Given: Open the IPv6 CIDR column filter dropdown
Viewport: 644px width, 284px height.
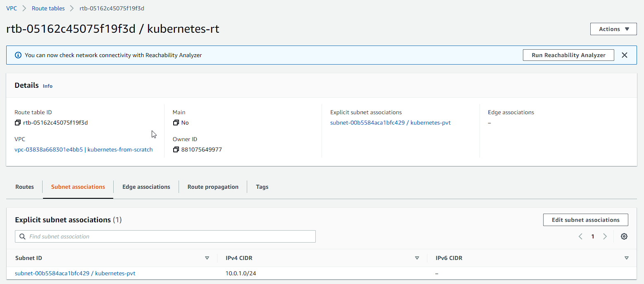Looking at the screenshot, I should click(627, 258).
